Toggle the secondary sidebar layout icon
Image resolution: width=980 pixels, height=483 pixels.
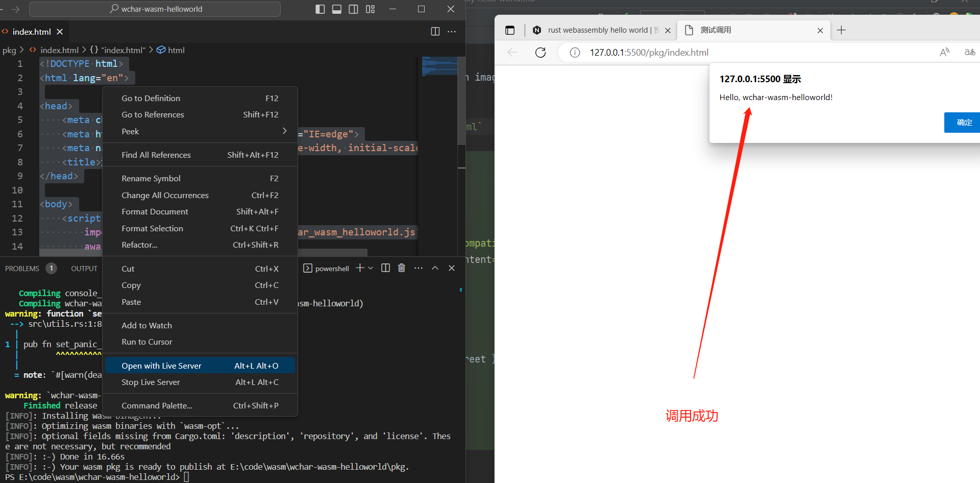353,9
